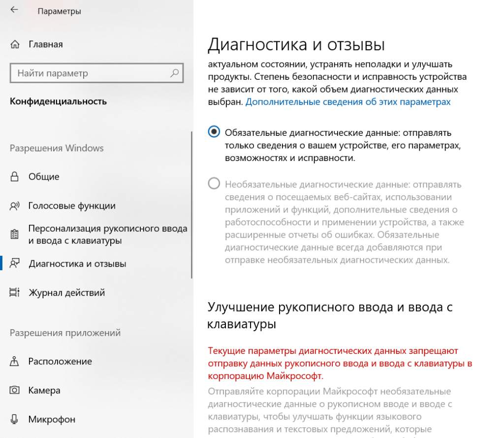The height and width of the screenshot is (438, 504).
Task: Click the Параметры window title
Action: [x=59, y=11]
